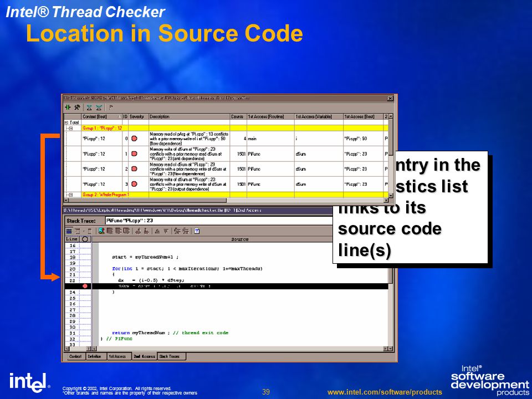The image size is (532, 399).
Task: Click the down-arrow navigation icon in source toolbar
Action: click(166, 231)
